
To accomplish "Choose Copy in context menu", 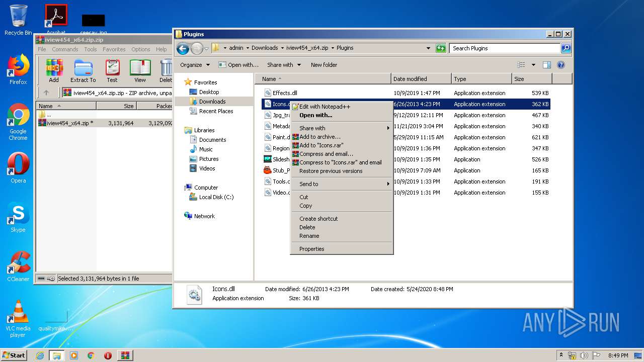I will click(x=342, y=206).
